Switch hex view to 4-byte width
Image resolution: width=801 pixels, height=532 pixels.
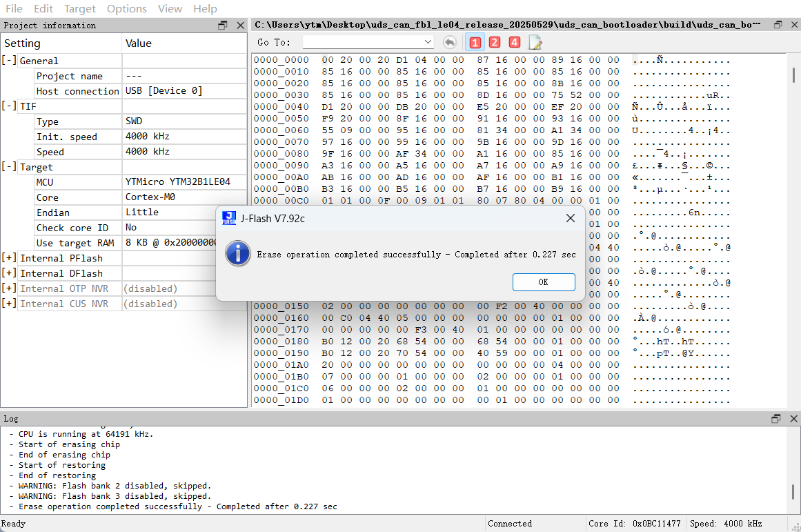coord(514,43)
